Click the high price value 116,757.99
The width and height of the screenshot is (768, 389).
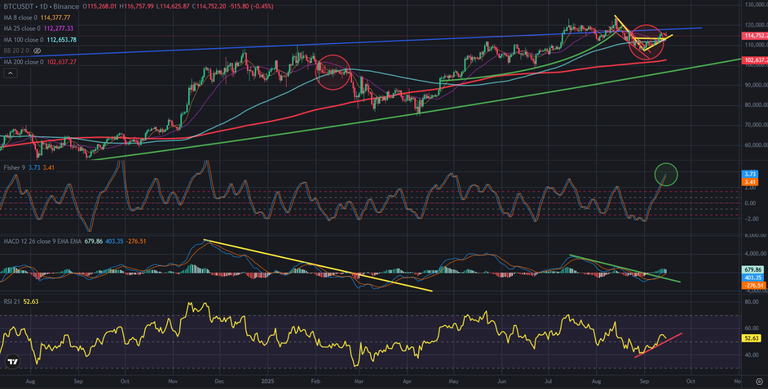click(138, 6)
